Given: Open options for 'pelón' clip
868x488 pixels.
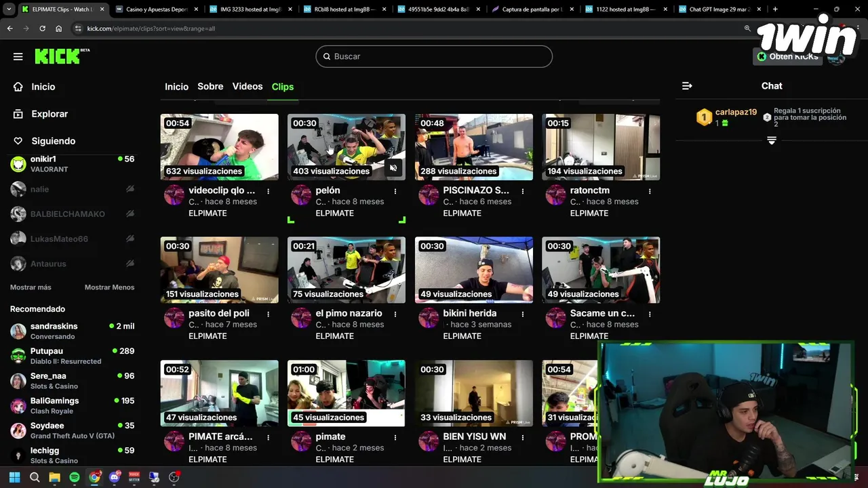Looking at the screenshot, I should click(x=395, y=191).
